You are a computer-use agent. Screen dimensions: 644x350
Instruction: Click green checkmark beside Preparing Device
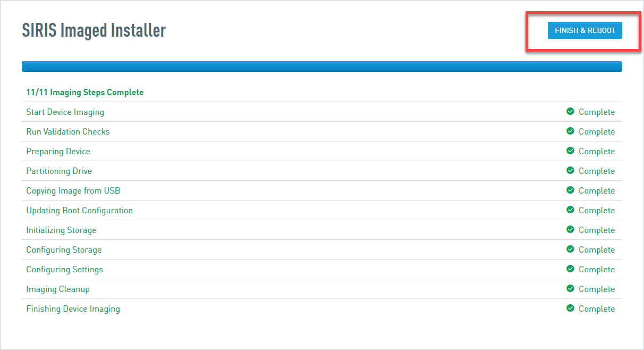coord(570,151)
